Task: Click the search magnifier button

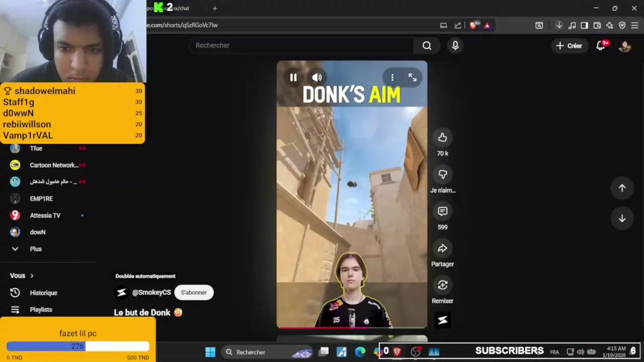Action: pyautogui.click(x=427, y=46)
